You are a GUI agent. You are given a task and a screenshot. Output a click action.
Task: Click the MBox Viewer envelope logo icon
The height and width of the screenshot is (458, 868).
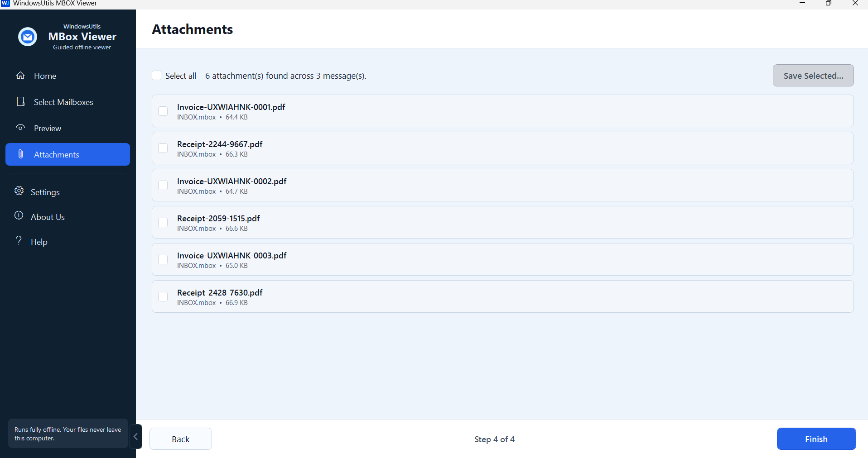(x=28, y=37)
